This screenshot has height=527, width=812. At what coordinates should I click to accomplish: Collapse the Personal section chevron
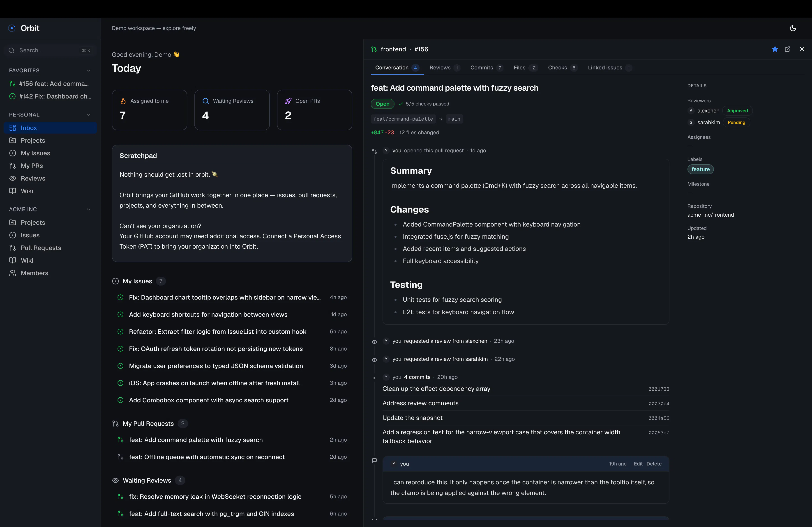(89, 115)
